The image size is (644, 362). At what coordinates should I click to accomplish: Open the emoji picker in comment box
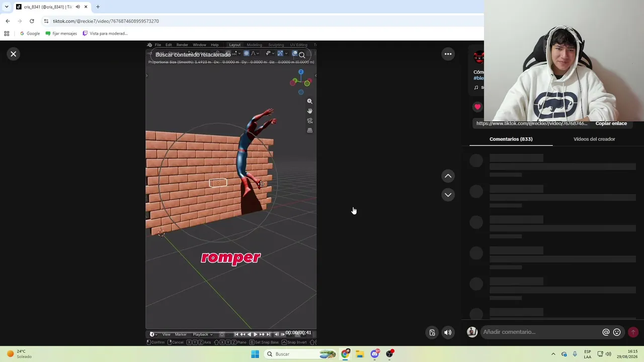[x=617, y=332]
